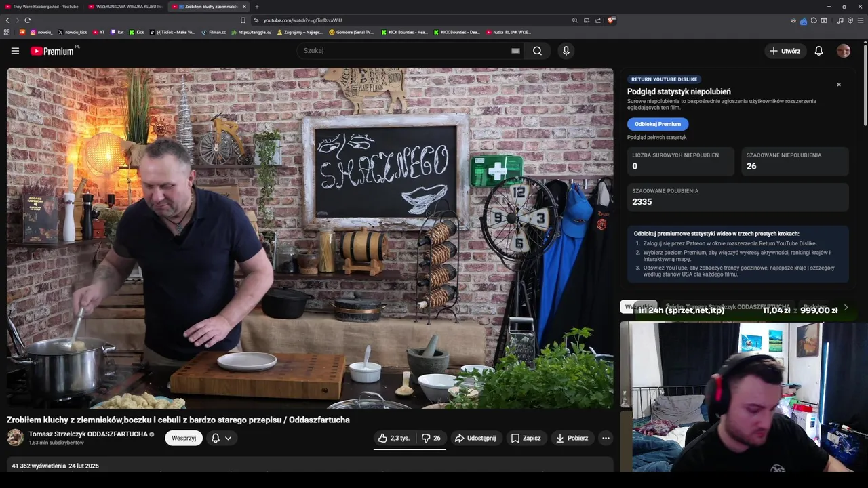The image size is (868, 488).
Task: Open nutka IRL JAK WYJE... bookmark
Action: tap(508, 32)
